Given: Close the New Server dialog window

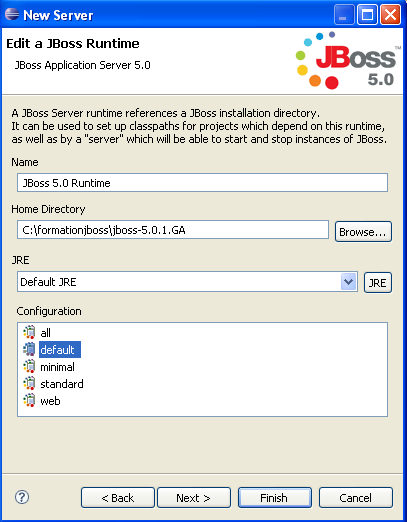Looking at the screenshot, I should 390,15.
